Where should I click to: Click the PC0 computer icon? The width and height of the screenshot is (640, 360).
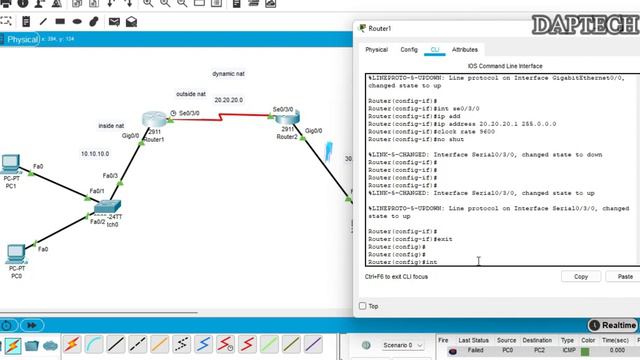click(x=16, y=254)
